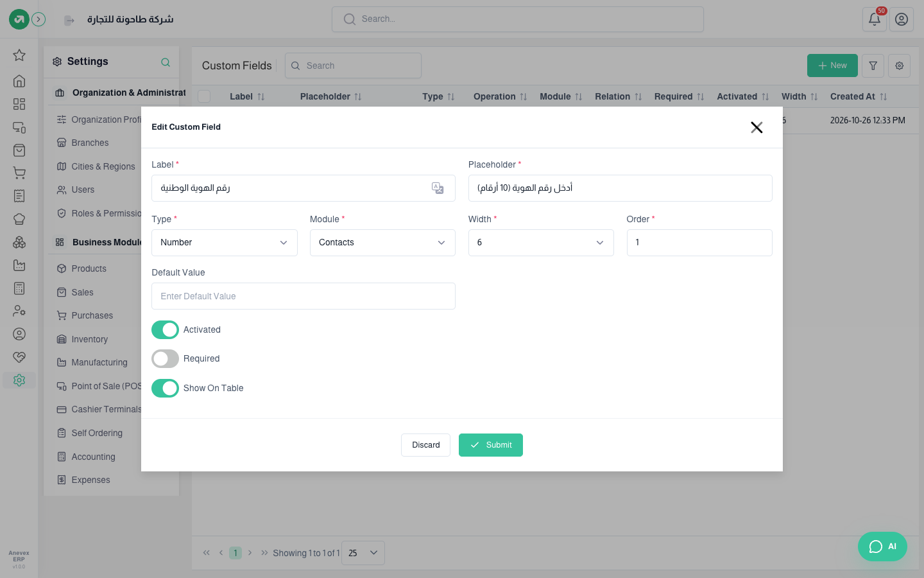Expand the sidebar with arrow button
This screenshot has width=924, height=578.
pos(38,19)
